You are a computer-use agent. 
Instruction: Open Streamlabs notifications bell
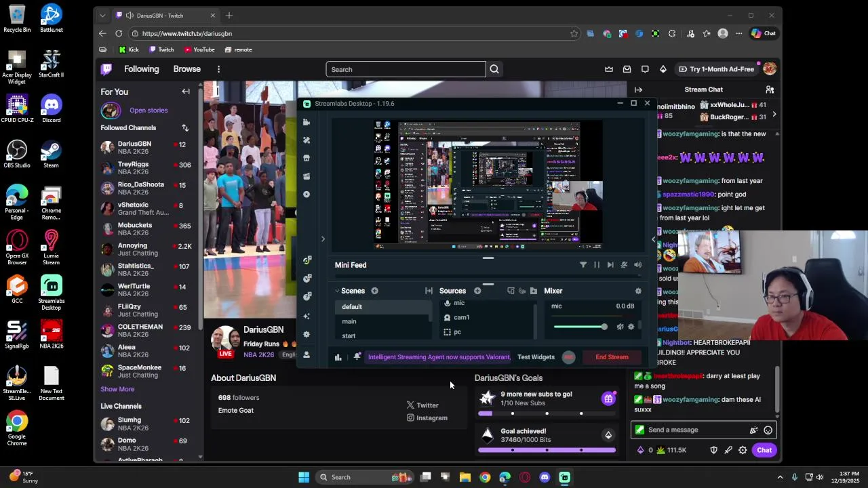[357, 357]
